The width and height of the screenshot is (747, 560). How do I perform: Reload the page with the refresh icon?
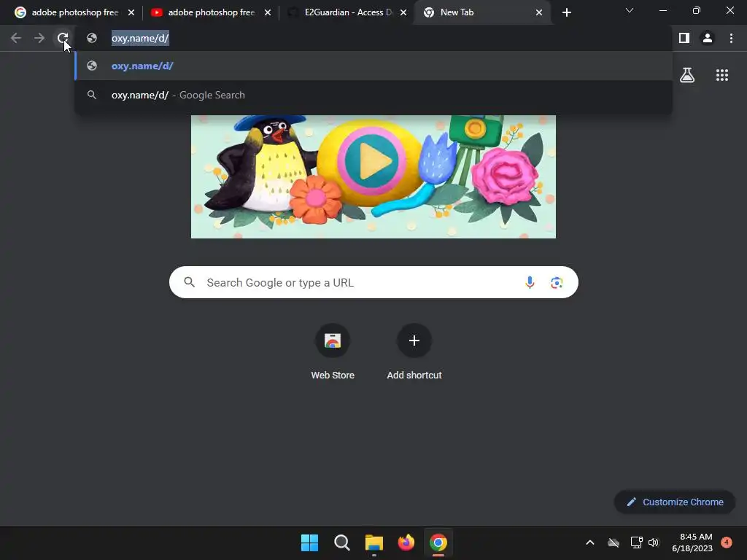pos(63,38)
